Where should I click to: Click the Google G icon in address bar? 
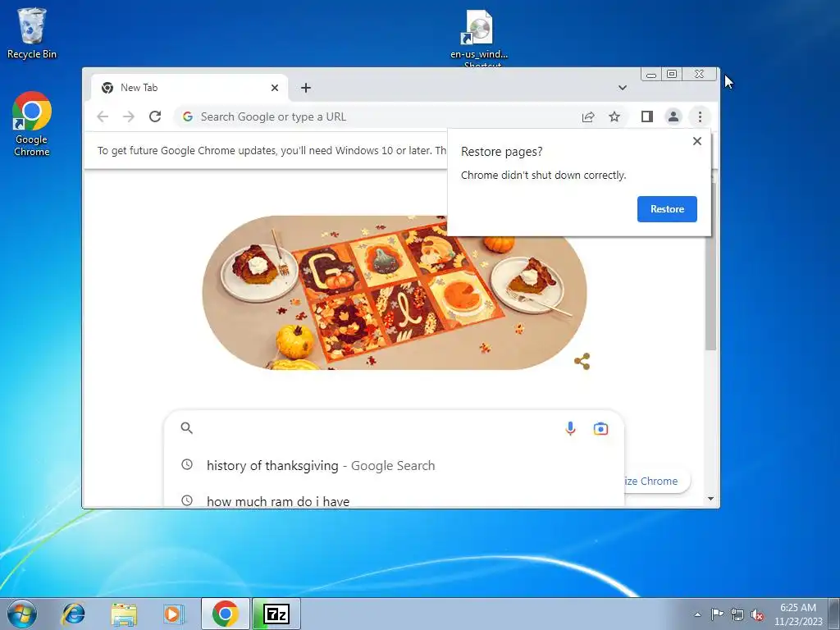[x=188, y=116]
